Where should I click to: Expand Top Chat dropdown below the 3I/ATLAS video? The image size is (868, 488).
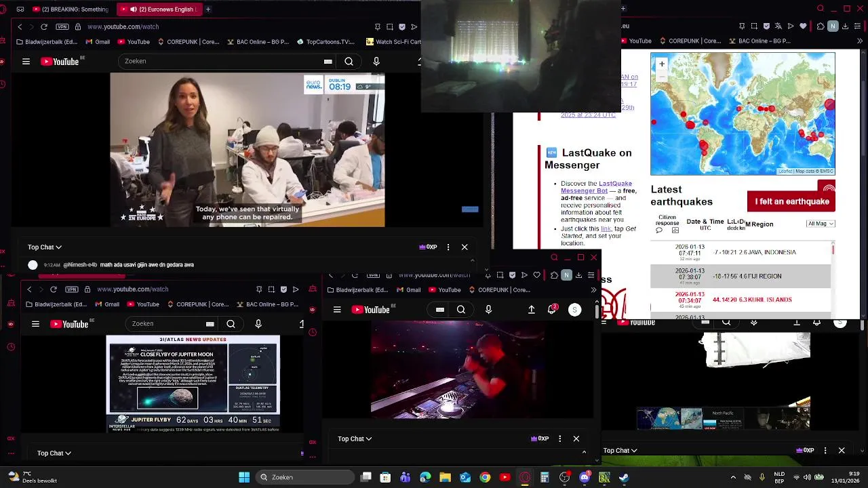tap(54, 453)
